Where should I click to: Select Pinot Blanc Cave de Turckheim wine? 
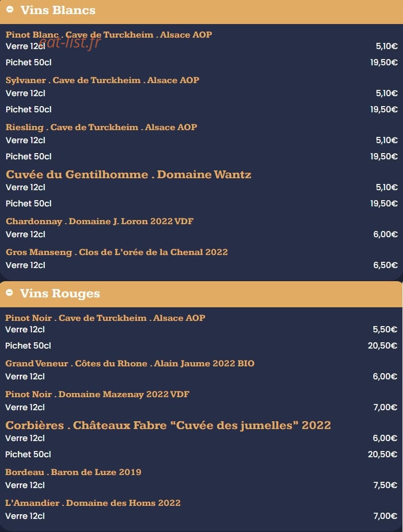click(109, 34)
